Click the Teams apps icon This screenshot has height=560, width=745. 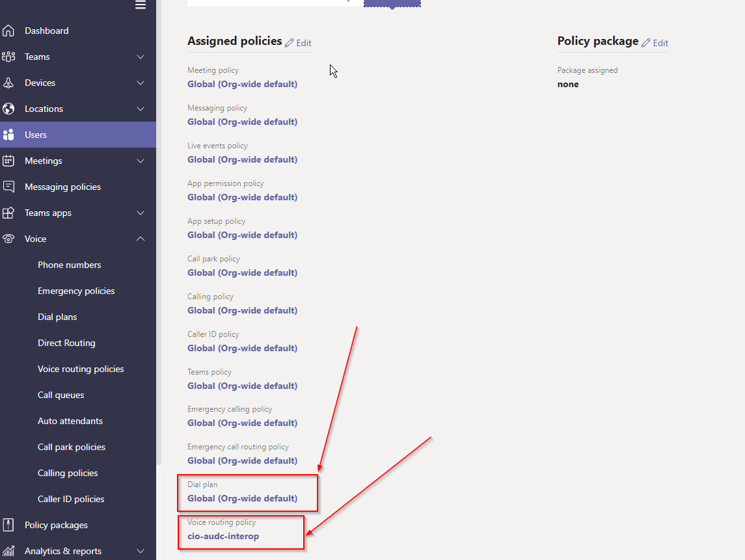[8, 213]
